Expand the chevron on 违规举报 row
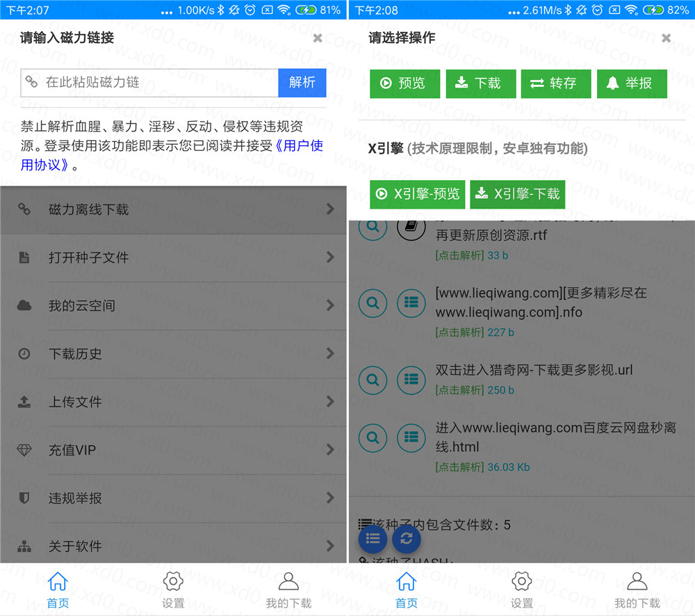This screenshot has height=616, width=695. [330, 498]
